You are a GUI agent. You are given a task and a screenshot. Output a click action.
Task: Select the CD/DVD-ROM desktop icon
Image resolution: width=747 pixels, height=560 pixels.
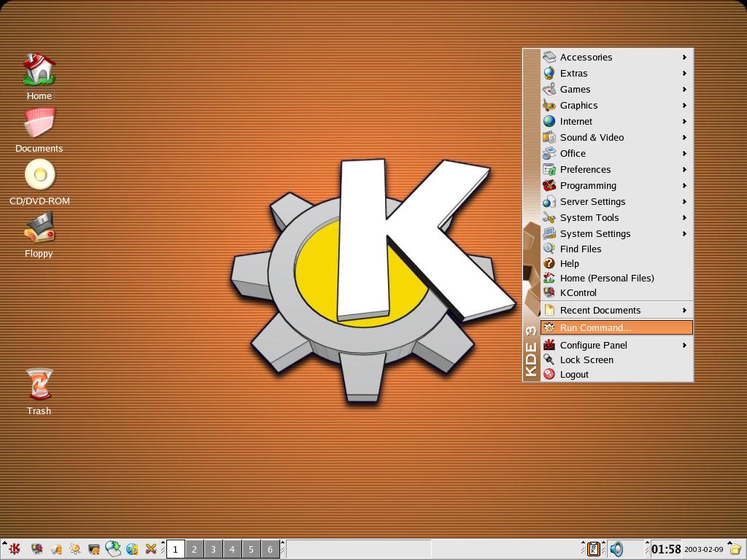tap(40, 174)
